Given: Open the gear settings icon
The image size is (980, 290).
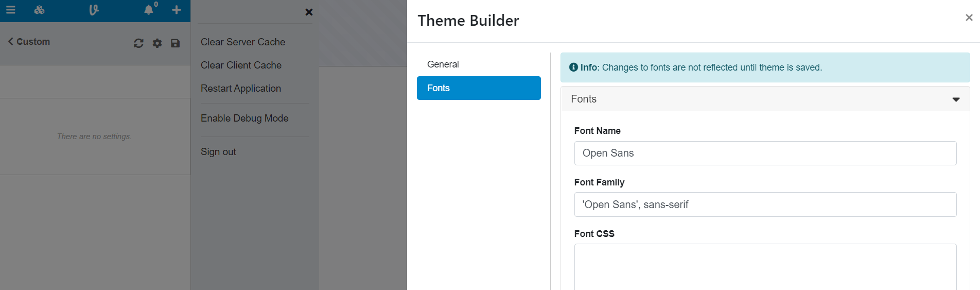Looking at the screenshot, I should tap(157, 43).
